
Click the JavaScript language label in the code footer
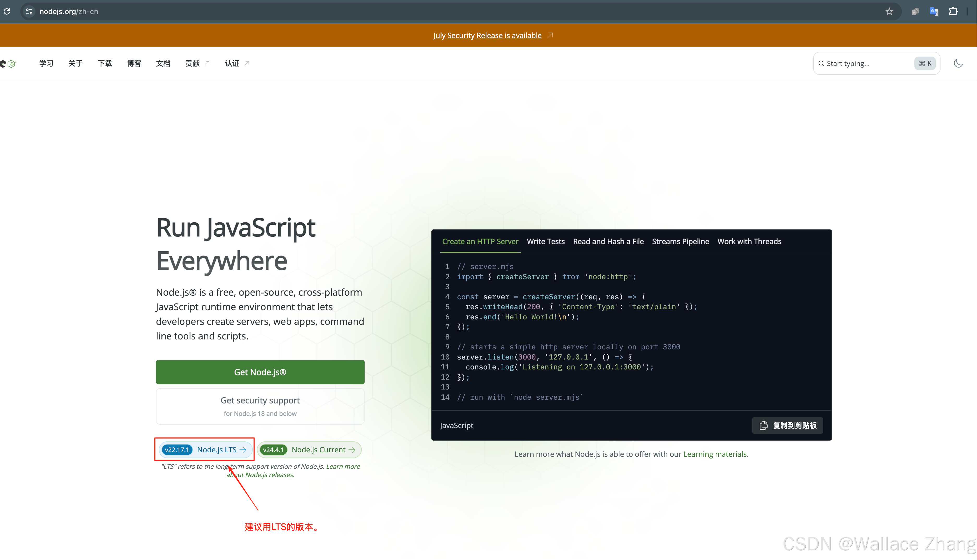457,425
